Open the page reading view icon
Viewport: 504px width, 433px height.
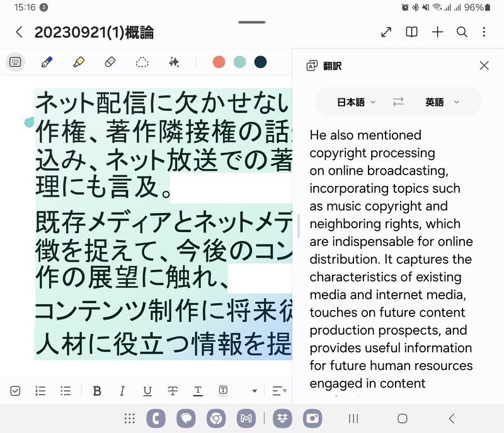coord(411,32)
